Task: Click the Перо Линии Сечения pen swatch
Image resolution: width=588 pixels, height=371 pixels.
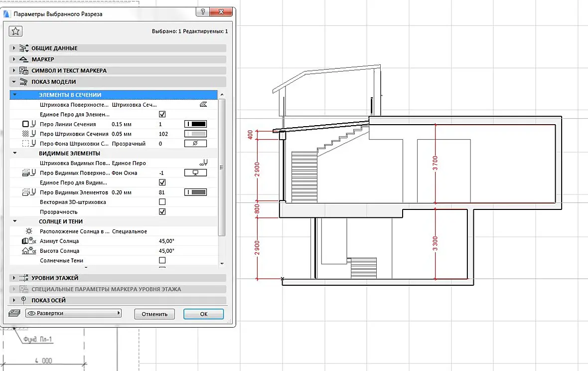Action: (x=195, y=124)
